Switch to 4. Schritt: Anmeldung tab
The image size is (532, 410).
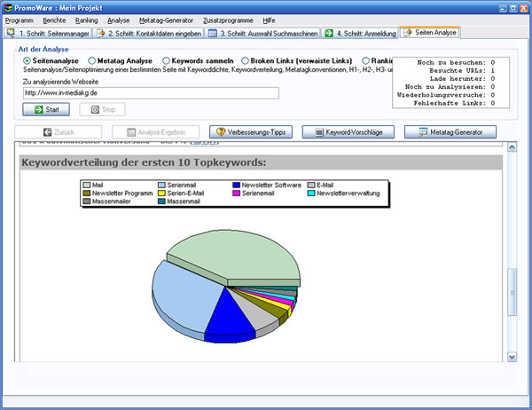coord(360,34)
